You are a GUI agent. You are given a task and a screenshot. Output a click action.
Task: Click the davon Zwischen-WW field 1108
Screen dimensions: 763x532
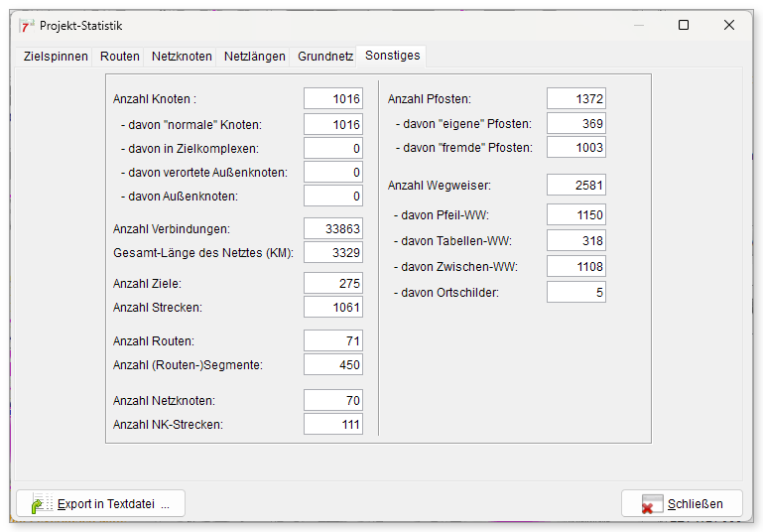[x=576, y=266]
